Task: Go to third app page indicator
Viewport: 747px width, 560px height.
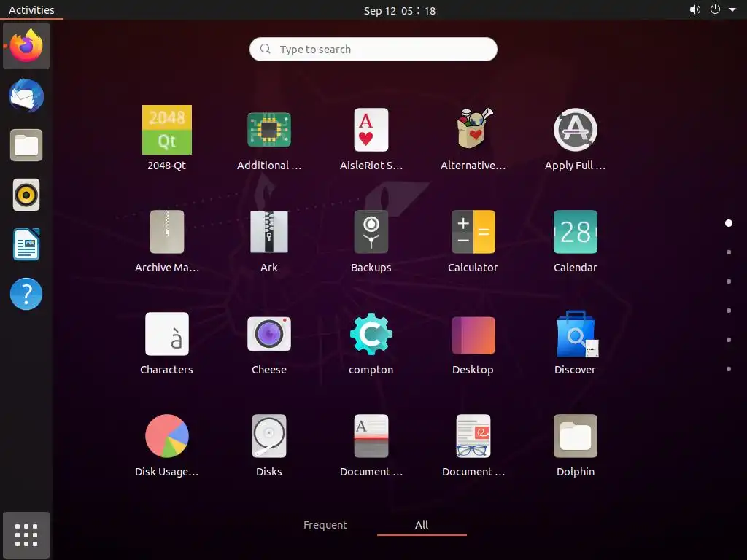Action: (729, 281)
